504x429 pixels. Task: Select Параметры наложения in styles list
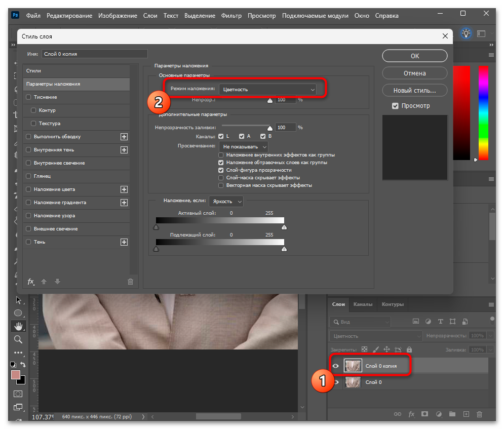[76, 84]
